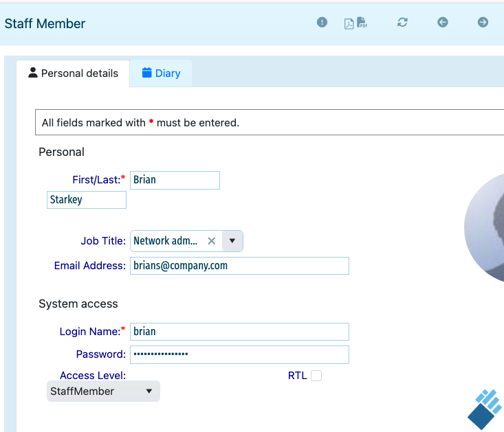The height and width of the screenshot is (432, 504).
Task: Click the 'Email Address:' label
Action: pyautogui.click(x=90, y=266)
